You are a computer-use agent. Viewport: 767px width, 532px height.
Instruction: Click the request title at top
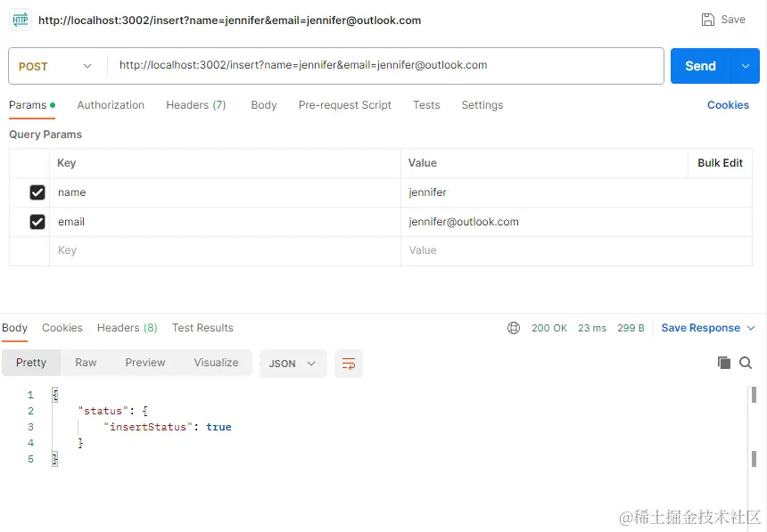[x=229, y=20]
